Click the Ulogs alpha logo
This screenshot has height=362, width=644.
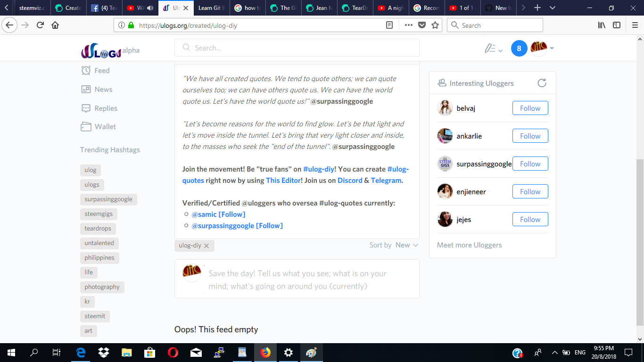coord(110,50)
